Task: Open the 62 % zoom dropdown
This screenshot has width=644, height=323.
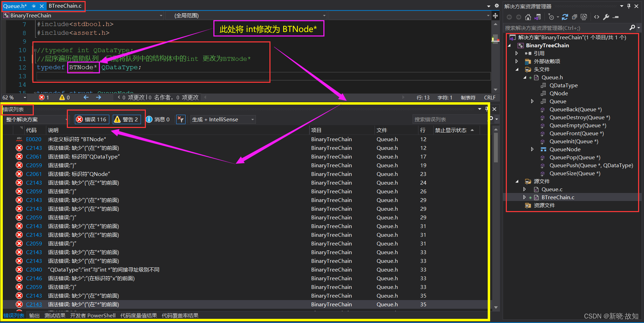Action: [14, 98]
